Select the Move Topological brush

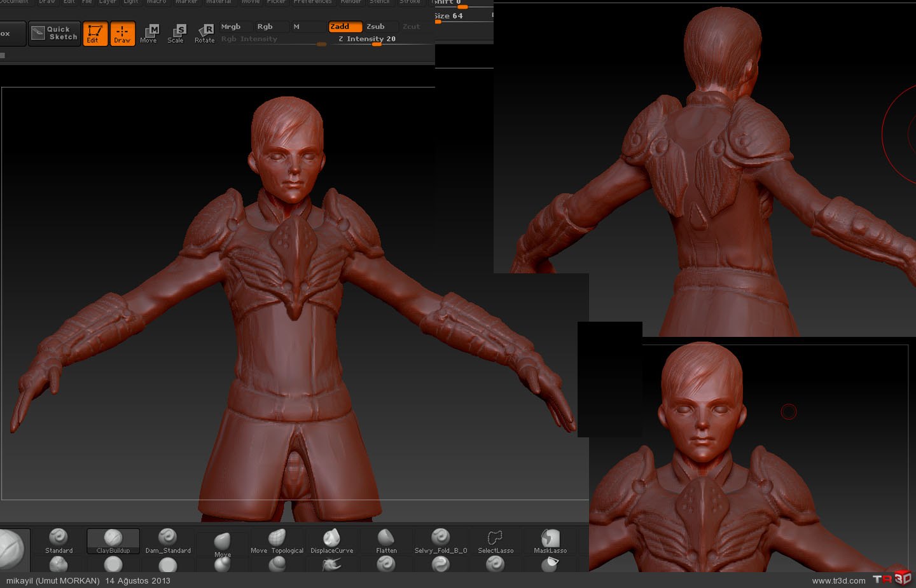pyautogui.click(x=277, y=542)
